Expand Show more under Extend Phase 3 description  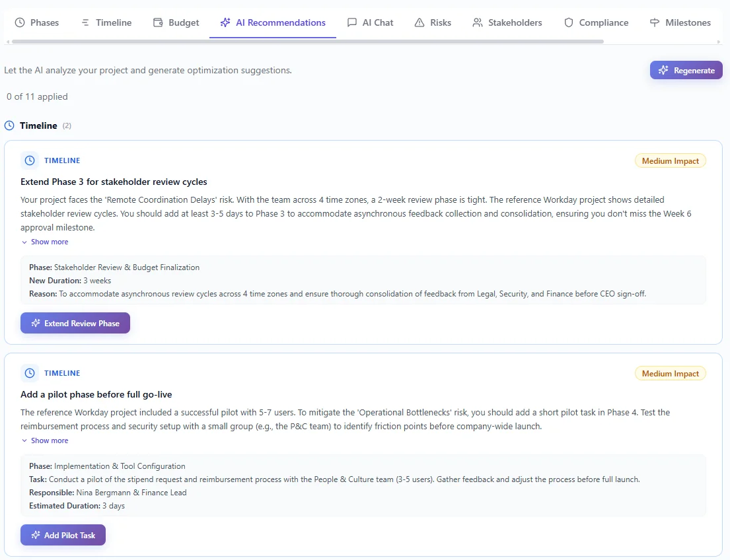tap(45, 242)
